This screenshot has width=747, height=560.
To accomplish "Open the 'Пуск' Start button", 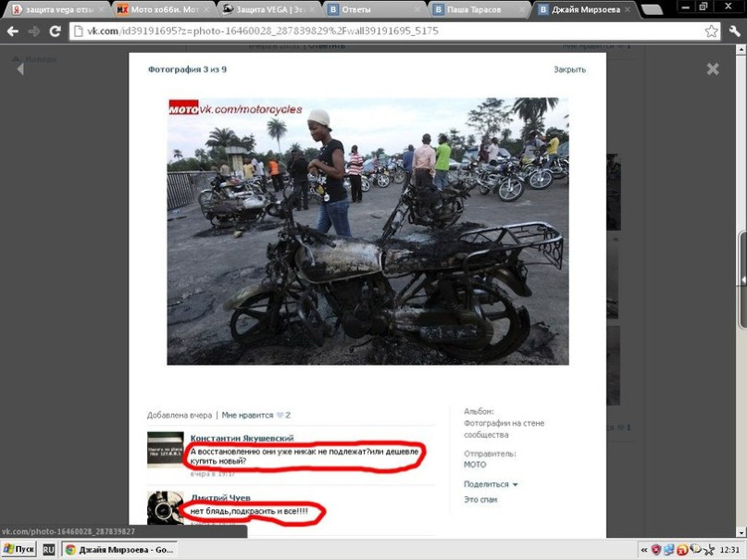I will coord(19,550).
